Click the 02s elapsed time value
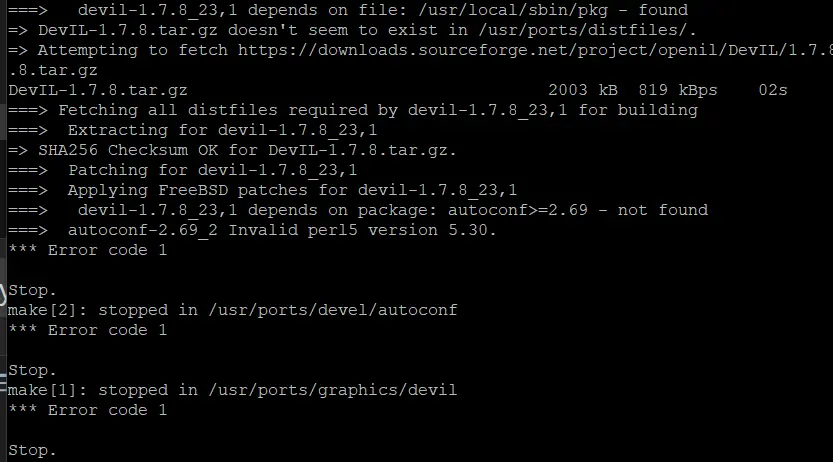Viewport: 833px width, 462px height. pos(772,90)
